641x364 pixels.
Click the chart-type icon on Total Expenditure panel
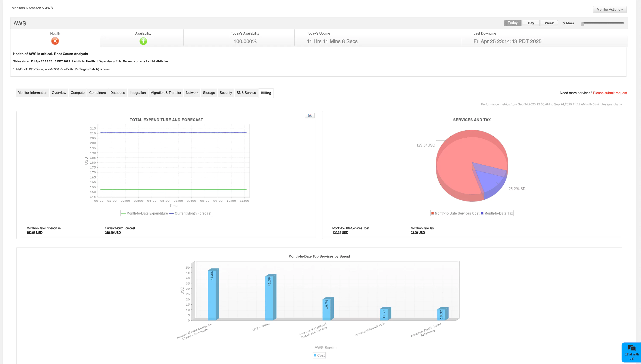pyautogui.click(x=310, y=115)
